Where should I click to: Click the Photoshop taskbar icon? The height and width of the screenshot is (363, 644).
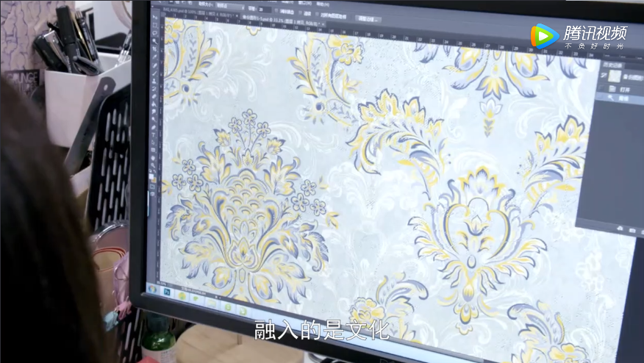point(167,292)
